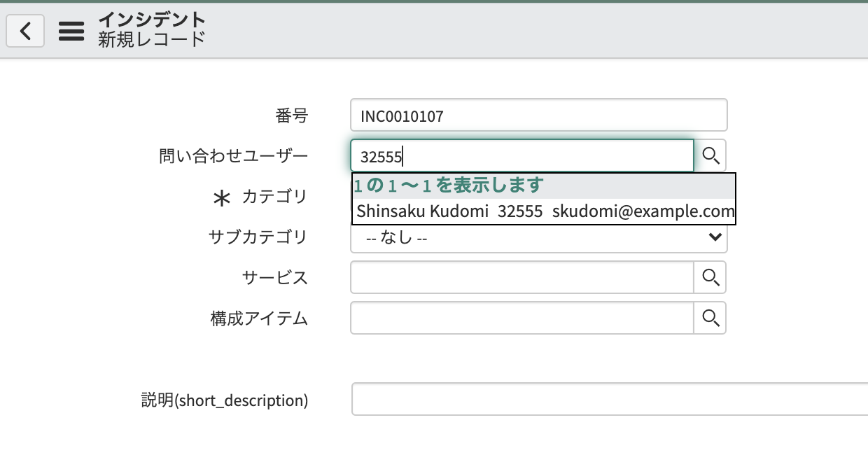The image size is (868, 455).
Task: Focus the サービス text field
Action: pos(522,277)
